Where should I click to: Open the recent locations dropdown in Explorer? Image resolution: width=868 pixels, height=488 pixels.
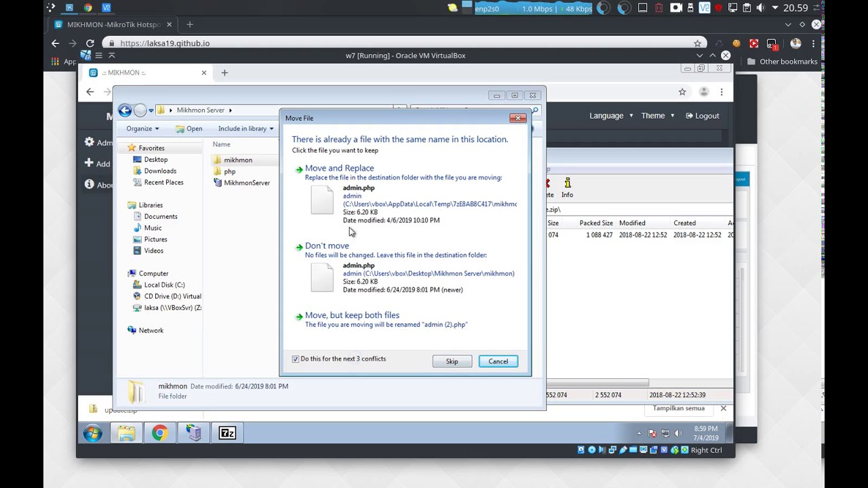pyautogui.click(x=151, y=110)
